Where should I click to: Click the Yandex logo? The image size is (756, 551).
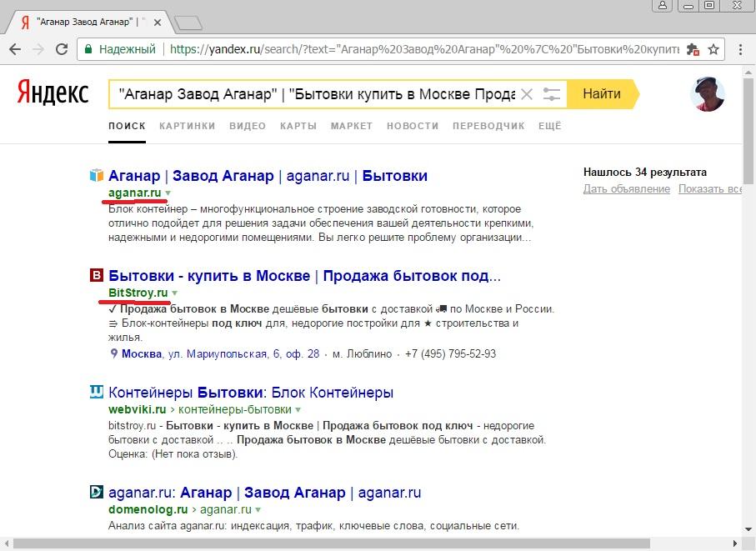[52, 93]
